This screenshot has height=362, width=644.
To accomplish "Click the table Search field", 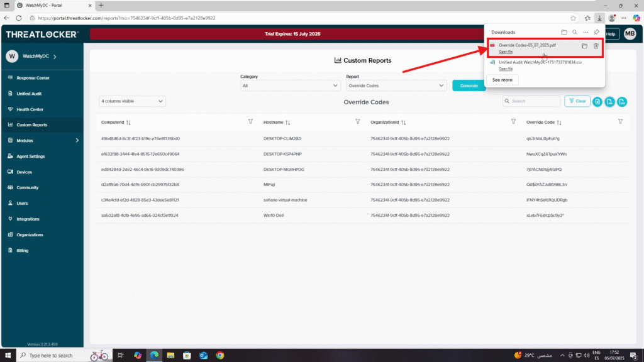I will click(531, 101).
